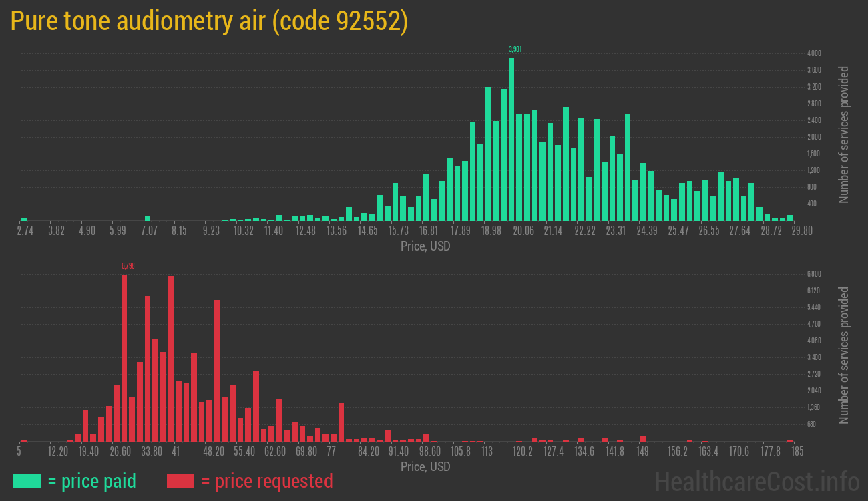
Task: Open the HealthcareCost.info watermark link
Action: coord(756,481)
